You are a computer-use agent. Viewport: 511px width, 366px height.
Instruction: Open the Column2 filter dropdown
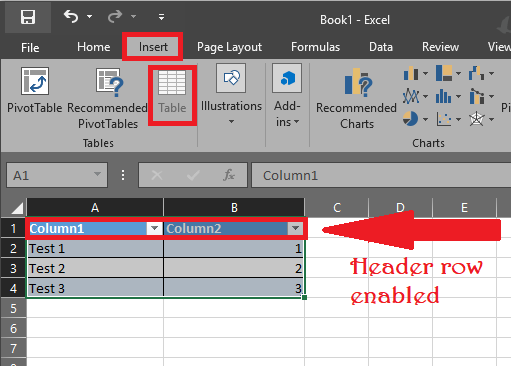coord(295,228)
